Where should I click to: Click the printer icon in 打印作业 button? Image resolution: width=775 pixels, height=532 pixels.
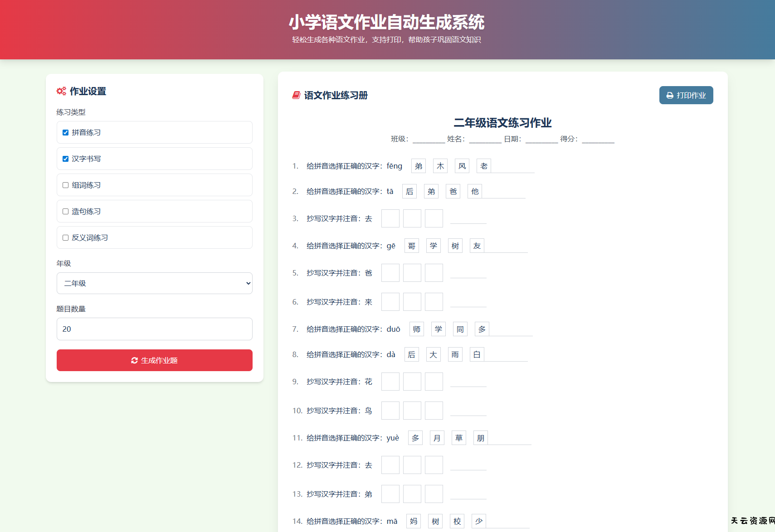tap(670, 96)
